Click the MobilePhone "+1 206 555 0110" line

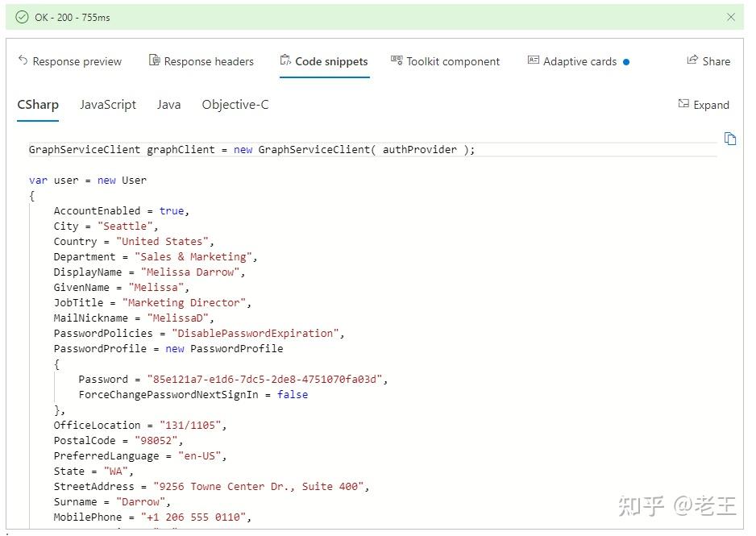tap(152, 517)
